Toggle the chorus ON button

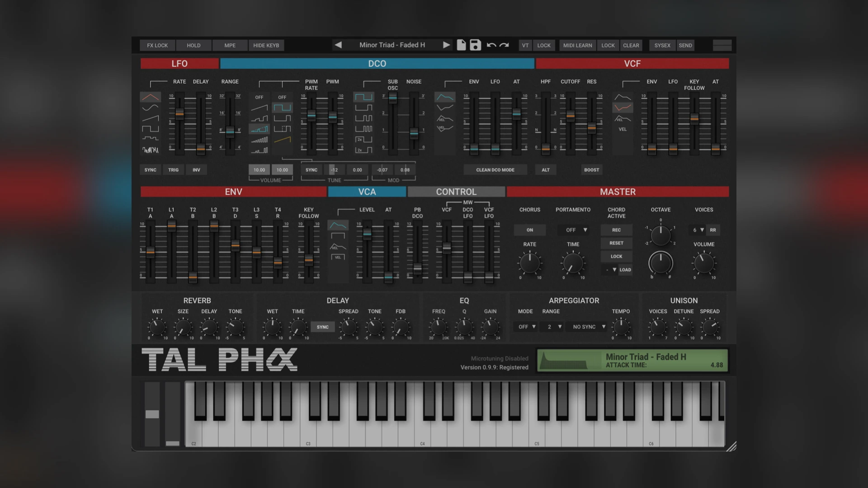[529, 230]
